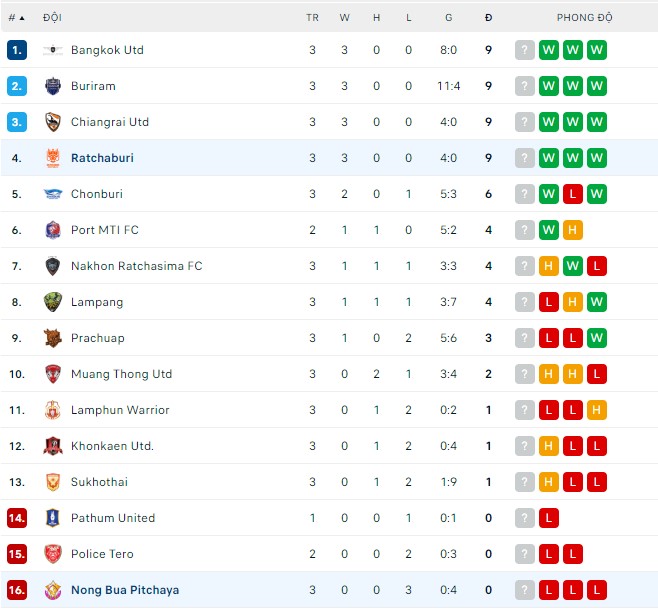Click the Buriram club crest icon
Image resolution: width=658 pixels, height=610 pixels.
(x=53, y=86)
